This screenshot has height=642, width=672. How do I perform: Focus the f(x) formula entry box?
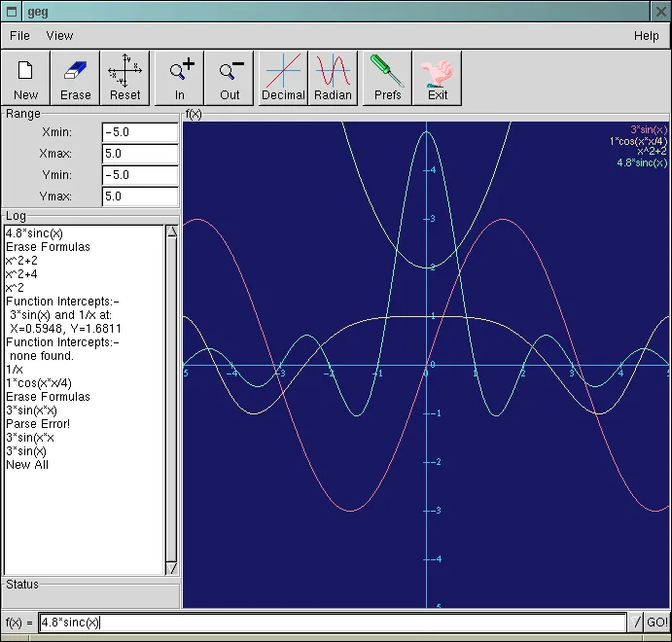[x=331, y=623]
